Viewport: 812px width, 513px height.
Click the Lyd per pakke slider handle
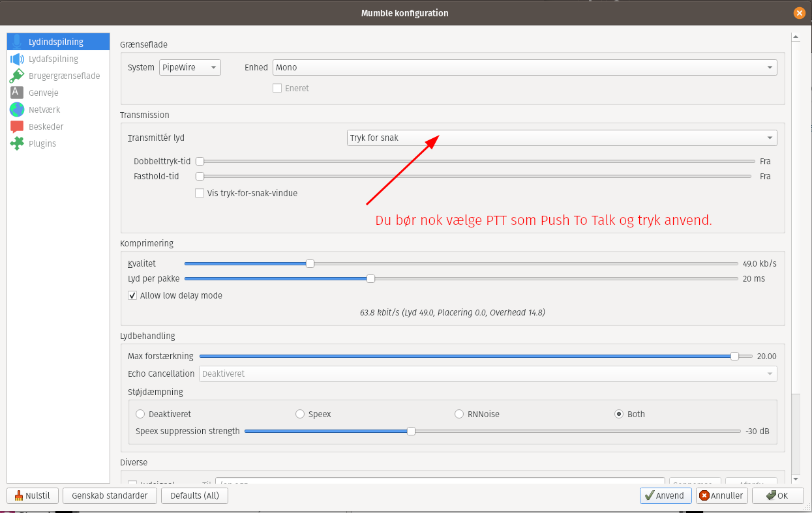[370, 278]
